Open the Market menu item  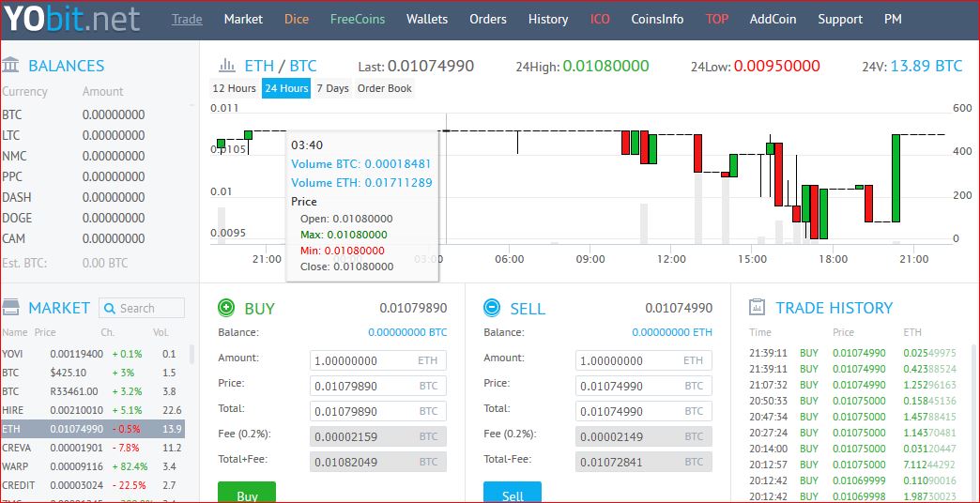point(243,20)
